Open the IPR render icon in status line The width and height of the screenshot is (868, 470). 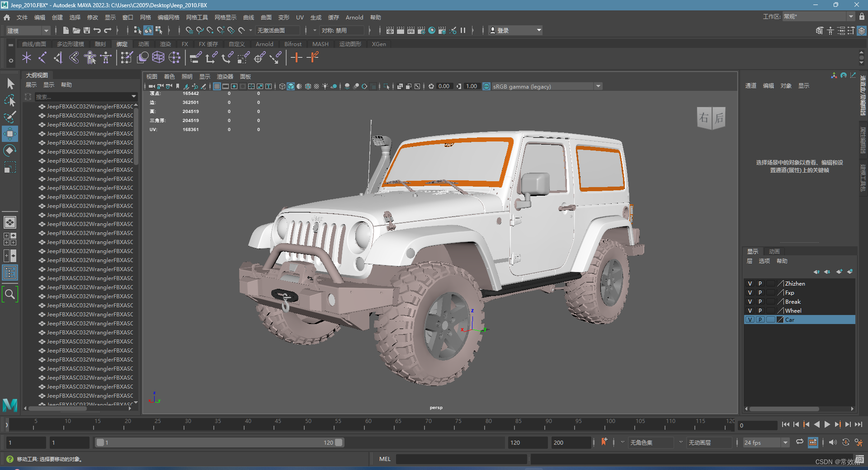tap(410, 30)
